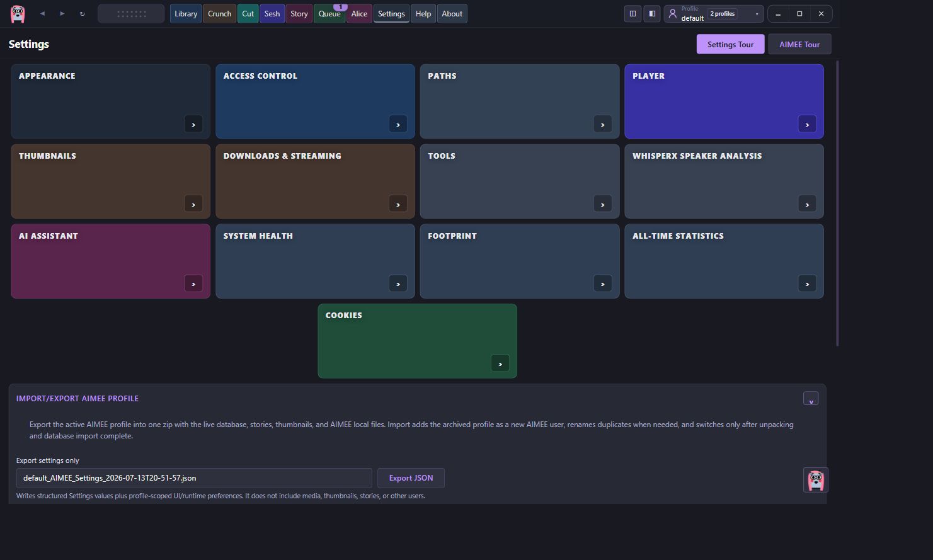Reload with the refresh icon
This screenshot has width=933, height=560.
click(82, 13)
